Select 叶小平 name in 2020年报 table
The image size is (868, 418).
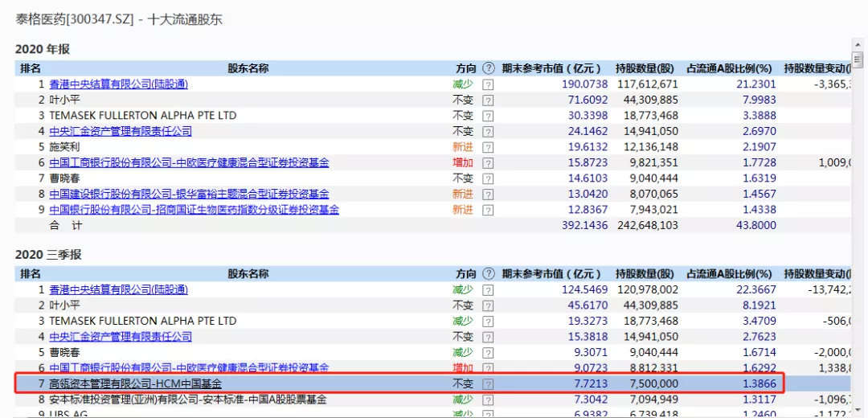pos(65,100)
